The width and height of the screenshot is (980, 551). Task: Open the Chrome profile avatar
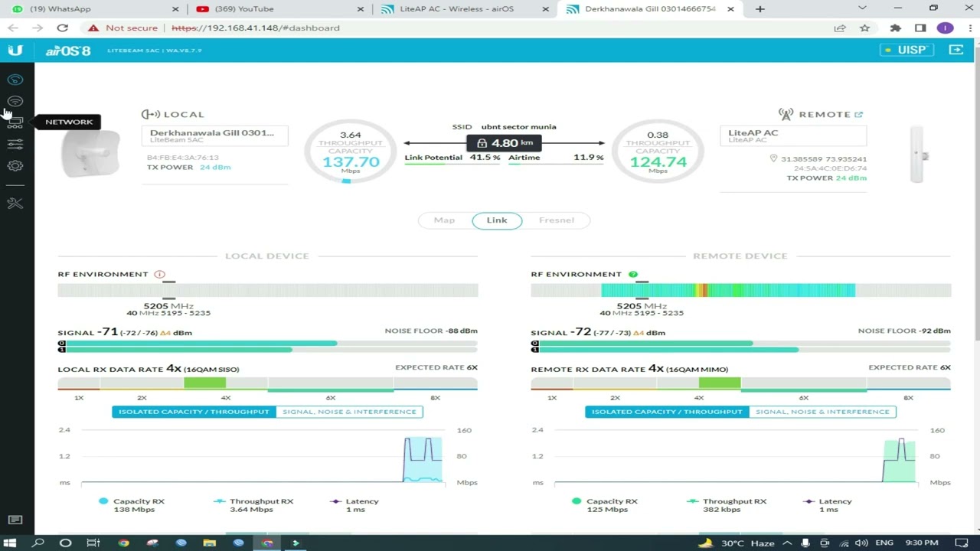click(945, 28)
